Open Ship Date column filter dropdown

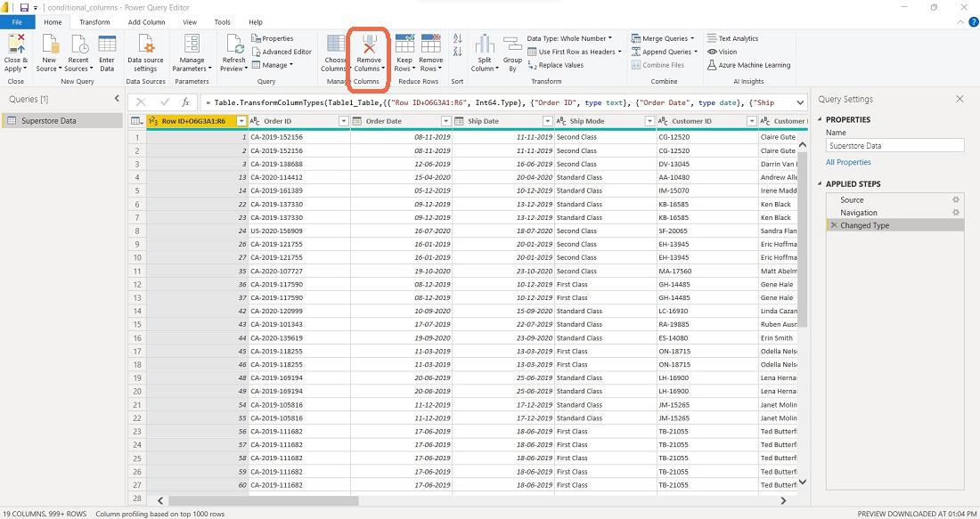548,121
